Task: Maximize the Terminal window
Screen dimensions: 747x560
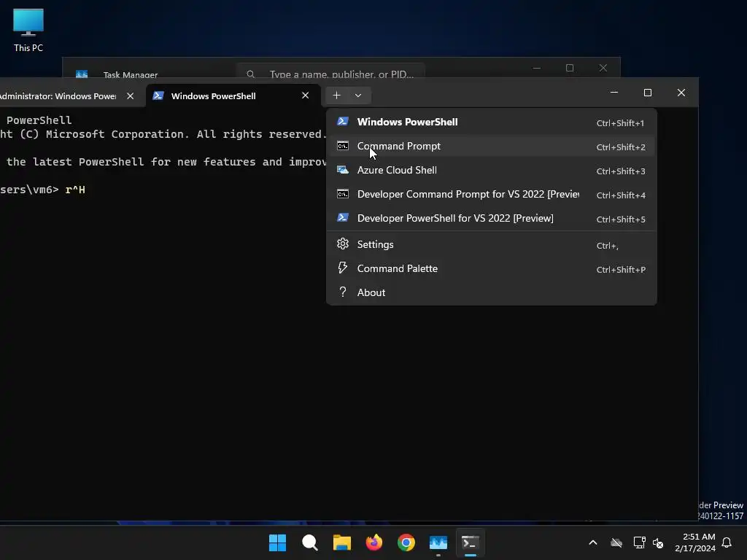Action: (648, 93)
